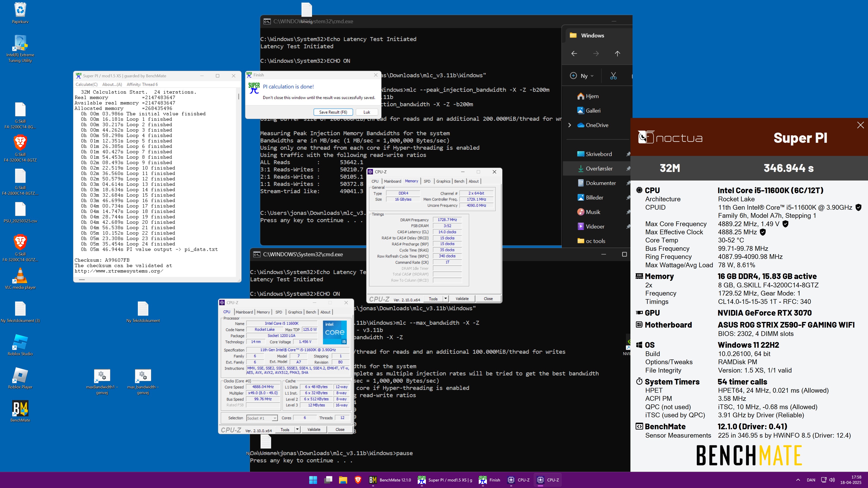
Task: Click the cut scissors icon in File Explorer
Action: coord(613,76)
